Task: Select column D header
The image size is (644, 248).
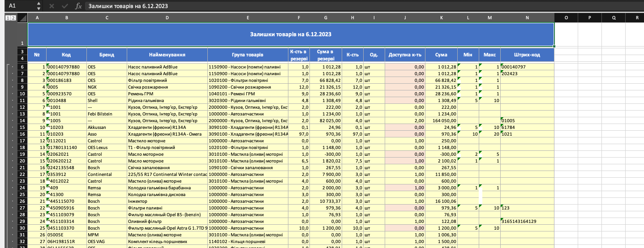Action: coord(167,18)
